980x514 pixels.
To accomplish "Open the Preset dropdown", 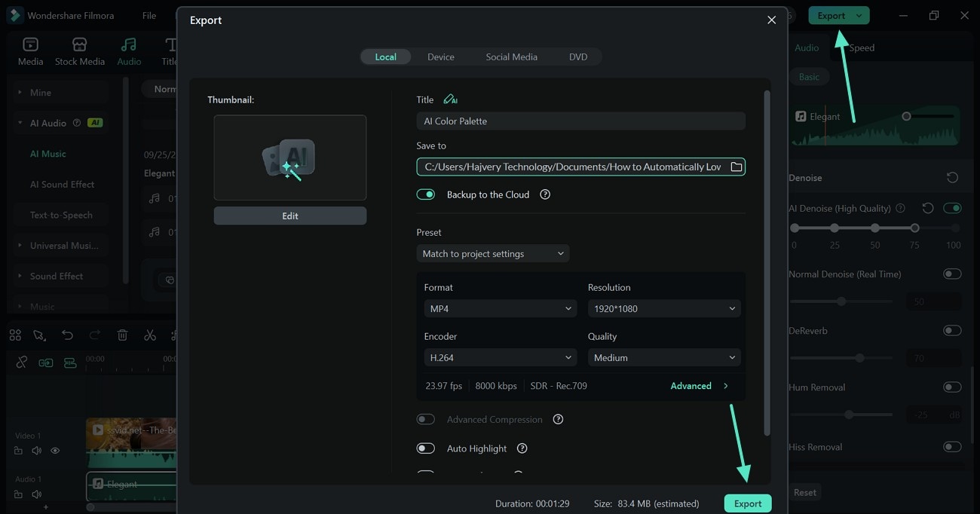I will click(x=492, y=254).
